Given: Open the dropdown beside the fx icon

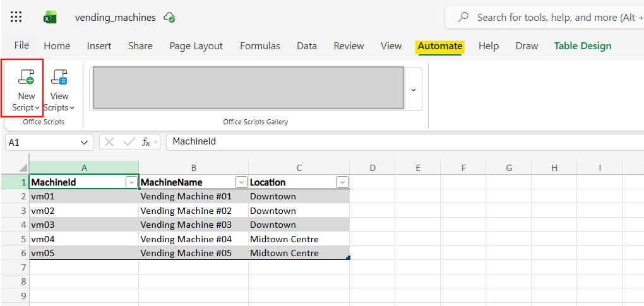Looking at the screenshot, I should (156, 143).
